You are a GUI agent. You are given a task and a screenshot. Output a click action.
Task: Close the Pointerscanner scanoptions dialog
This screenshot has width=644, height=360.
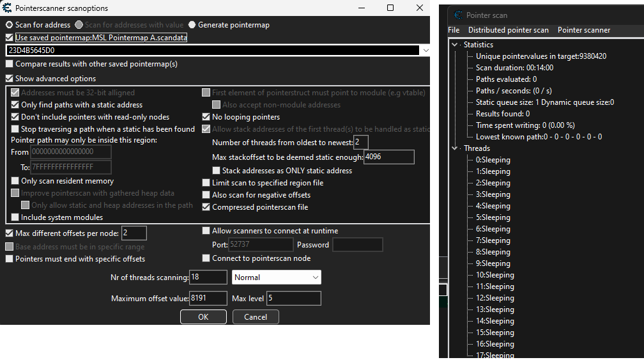coord(419,8)
